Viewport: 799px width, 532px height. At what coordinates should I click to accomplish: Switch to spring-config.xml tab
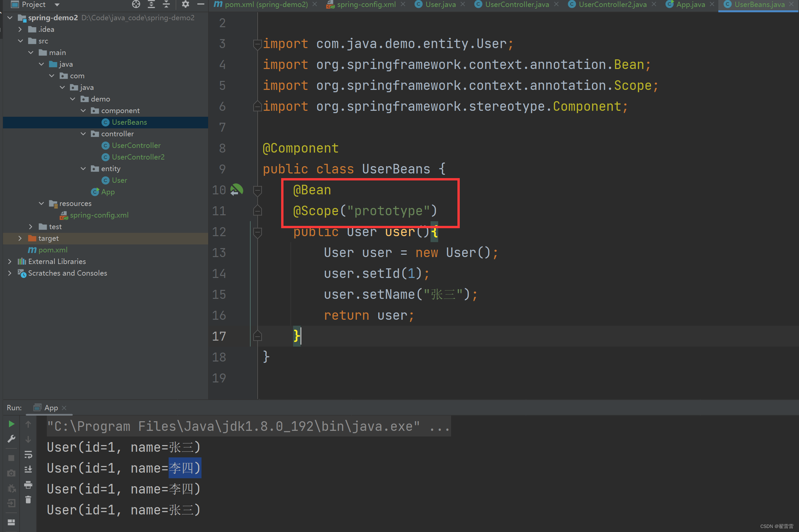tap(366, 4)
